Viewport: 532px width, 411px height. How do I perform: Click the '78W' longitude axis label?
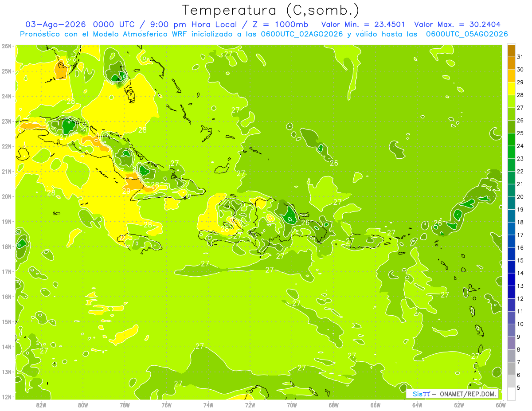tap(125, 405)
